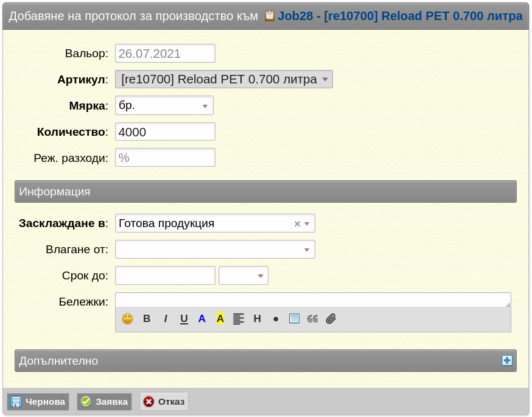Image resolution: width=532 pixels, height=417 pixels.
Task: Expand the Допълнително section plus icon
Action: coord(507,360)
